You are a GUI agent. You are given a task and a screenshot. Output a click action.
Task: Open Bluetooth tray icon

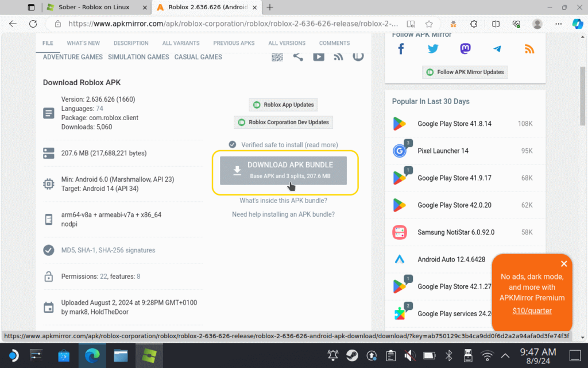tap(449, 355)
